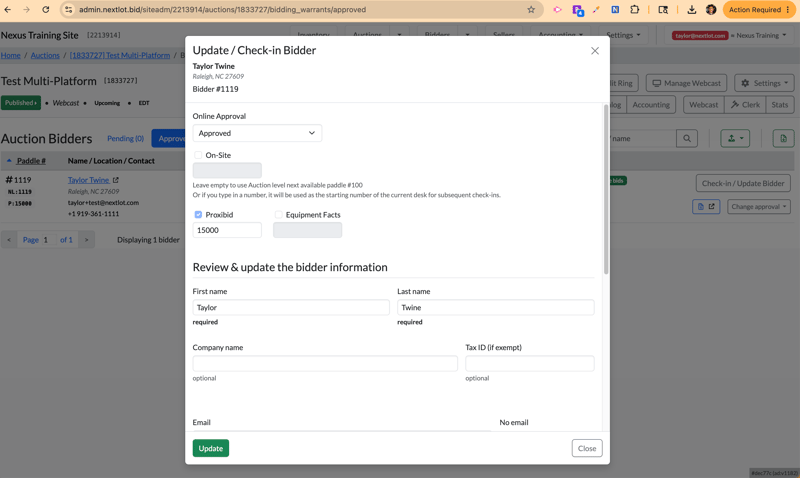800x478 pixels.
Task: Click the green export file icon button
Action: (x=783, y=138)
